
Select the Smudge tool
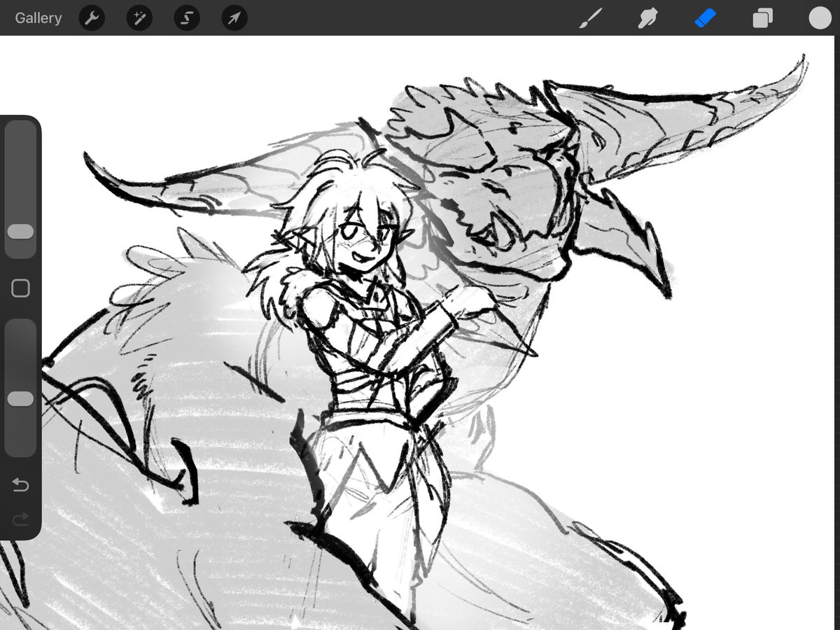click(647, 18)
